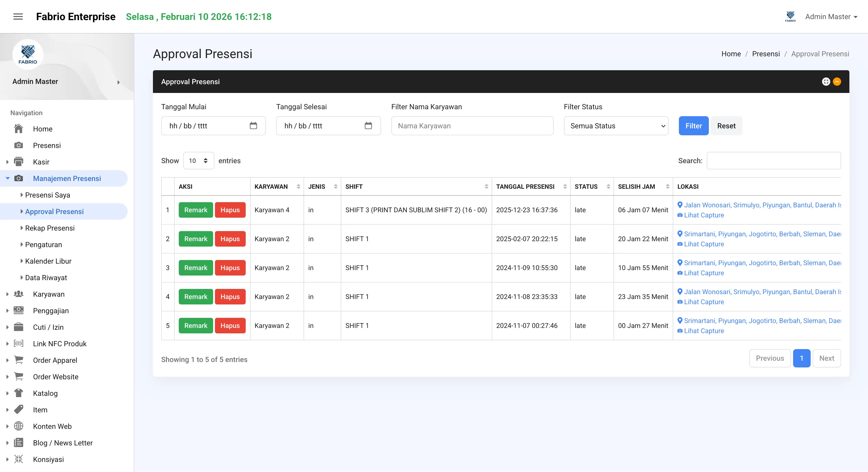The height and width of the screenshot is (472, 868).
Task: Collapse panel with the orange minus icon
Action: (837, 82)
